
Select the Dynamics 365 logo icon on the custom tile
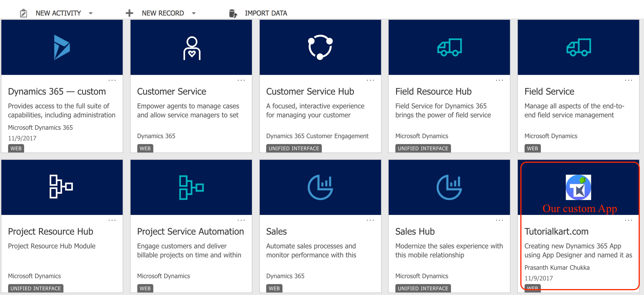tap(62, 47)
